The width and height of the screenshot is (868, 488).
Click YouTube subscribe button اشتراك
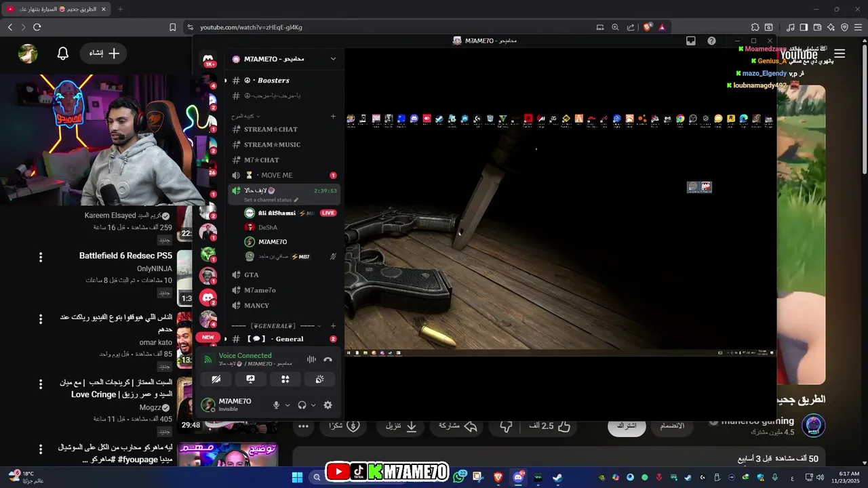(x=627, y=426)
